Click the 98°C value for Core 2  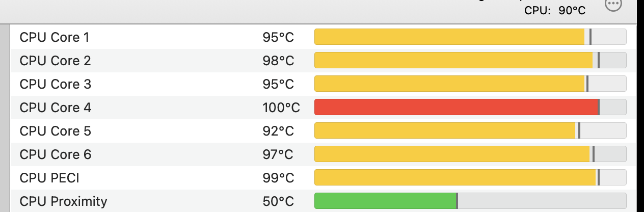point(278,61)
